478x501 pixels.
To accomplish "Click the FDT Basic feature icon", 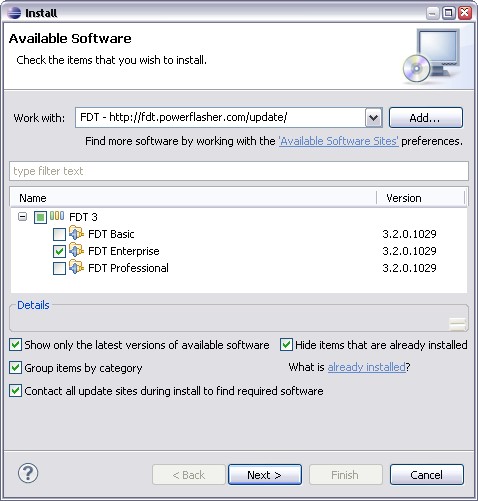I will click(x=76, y=233).
